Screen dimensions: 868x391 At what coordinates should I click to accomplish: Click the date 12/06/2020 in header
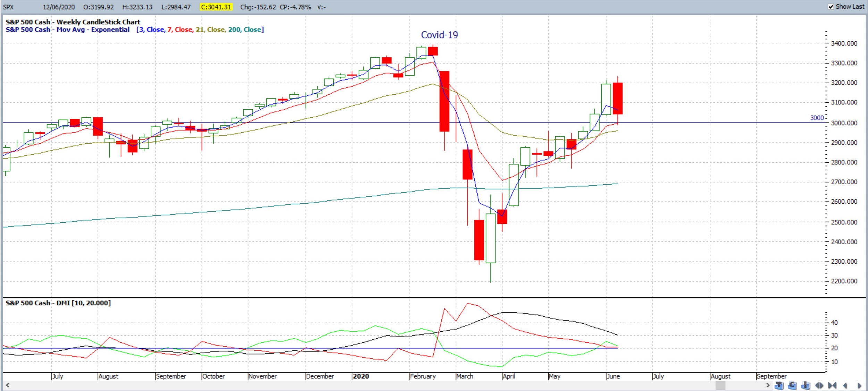point(59,7)
